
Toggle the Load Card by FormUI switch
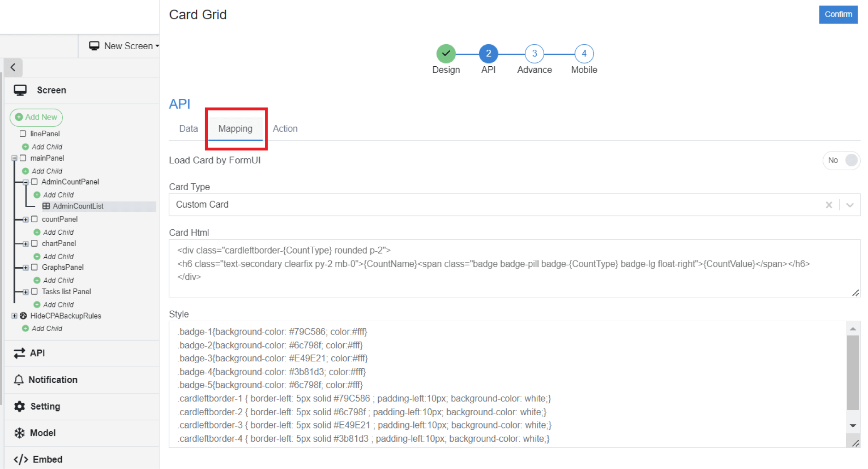pyautogui.click(x=841, y=160)
